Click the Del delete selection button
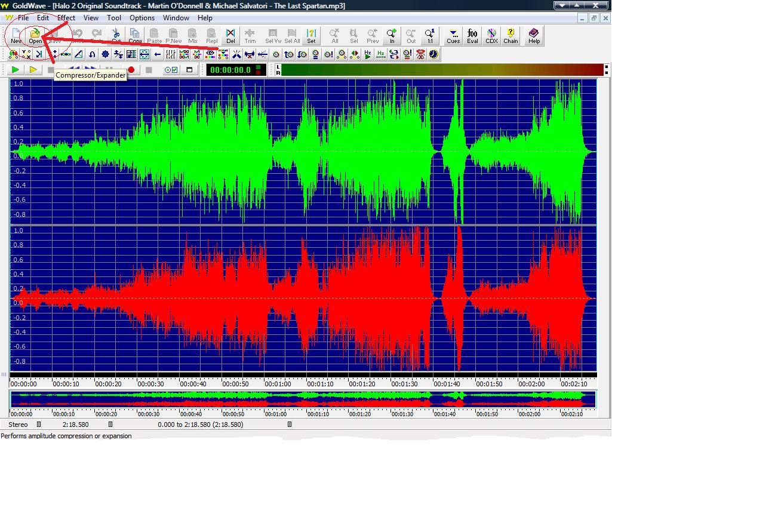Viewport: 778px width, 532px height. tap(230, 35)
